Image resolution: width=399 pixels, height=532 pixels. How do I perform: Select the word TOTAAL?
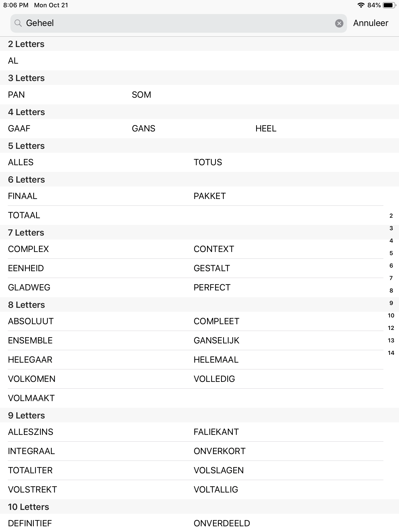tap(24, 215)
